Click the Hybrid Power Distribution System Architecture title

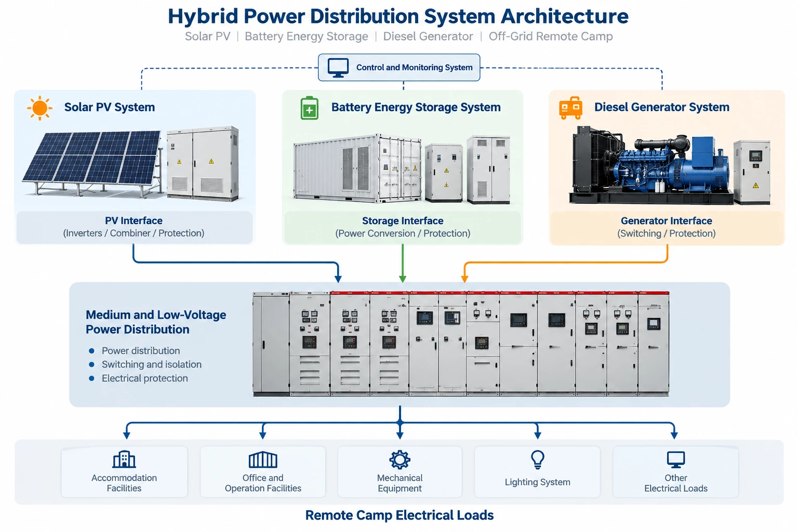[398, 17]
